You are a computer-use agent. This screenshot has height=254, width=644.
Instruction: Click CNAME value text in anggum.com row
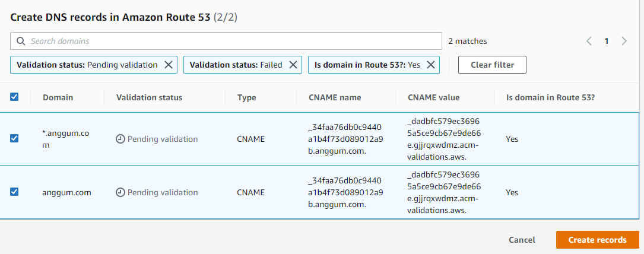[x=445, y=192]
